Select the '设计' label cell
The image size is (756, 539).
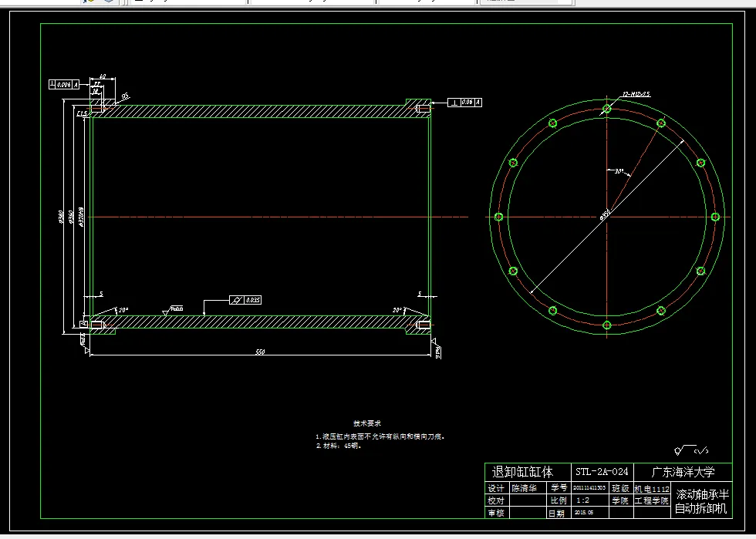(x=496, y=488)
